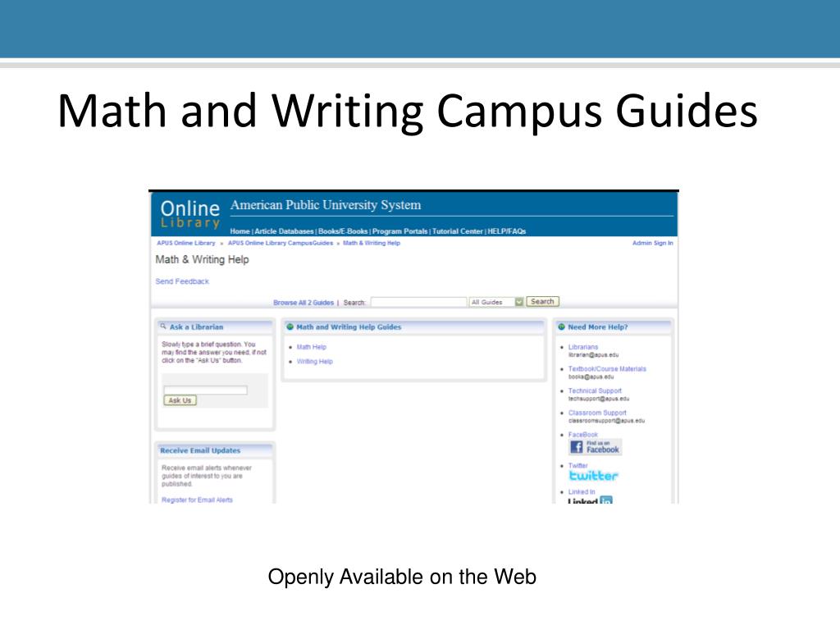
Task: Open the Math Help guide link
Action: click(311, 347)
